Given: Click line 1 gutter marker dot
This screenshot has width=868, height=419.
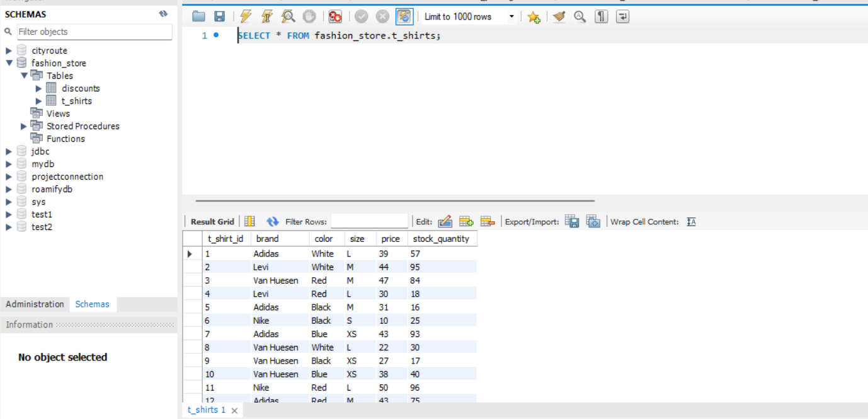Looking at the screenshot, I should [216, 35].
